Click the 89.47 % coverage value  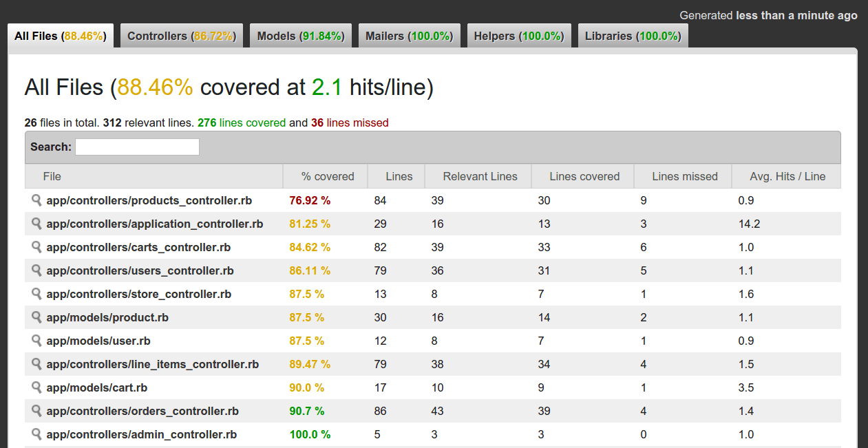(310, 364)
